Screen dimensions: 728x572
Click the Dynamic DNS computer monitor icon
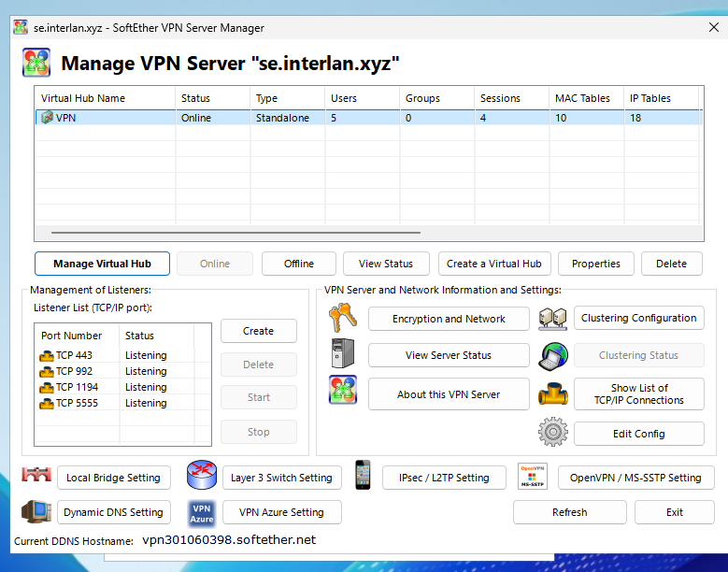36,512
